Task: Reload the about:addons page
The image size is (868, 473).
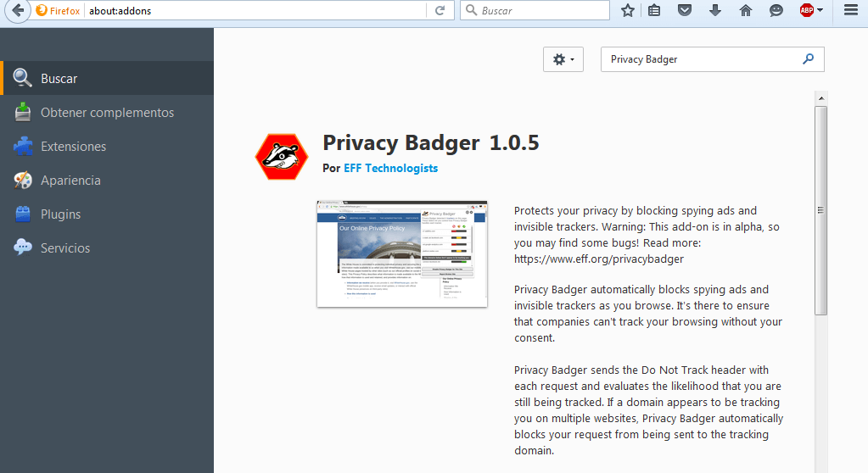Action: coord(440,10)
